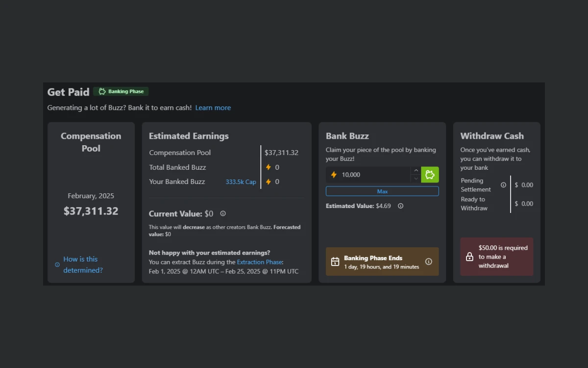Screen dimensions: 588x368
Task: Click the piggy icon in Banking Phase badge
Action: 102,91
